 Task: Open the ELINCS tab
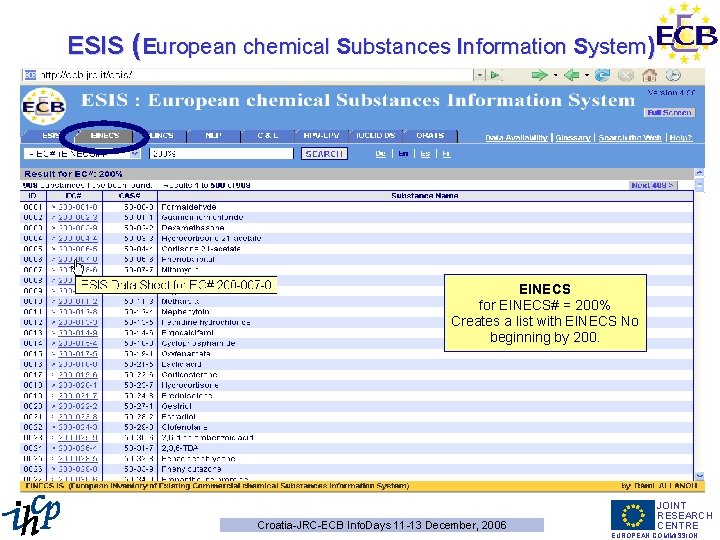[162, 135]
